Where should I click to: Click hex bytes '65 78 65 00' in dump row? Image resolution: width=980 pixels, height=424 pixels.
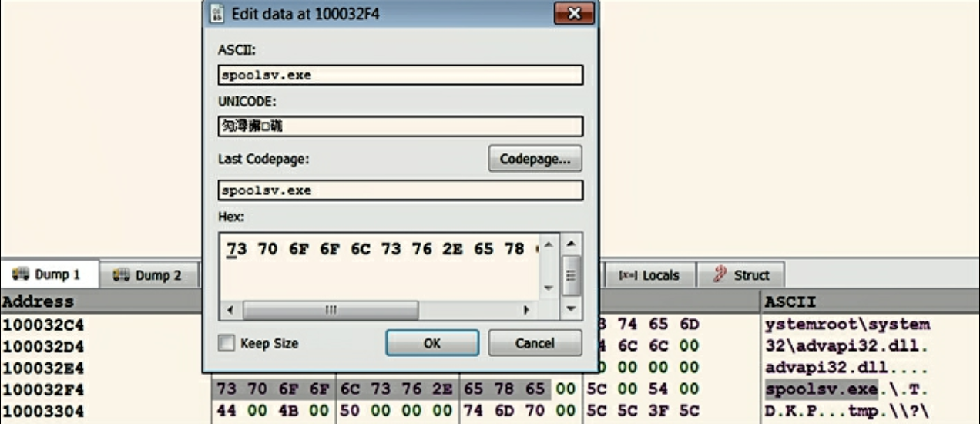point(520,389)
